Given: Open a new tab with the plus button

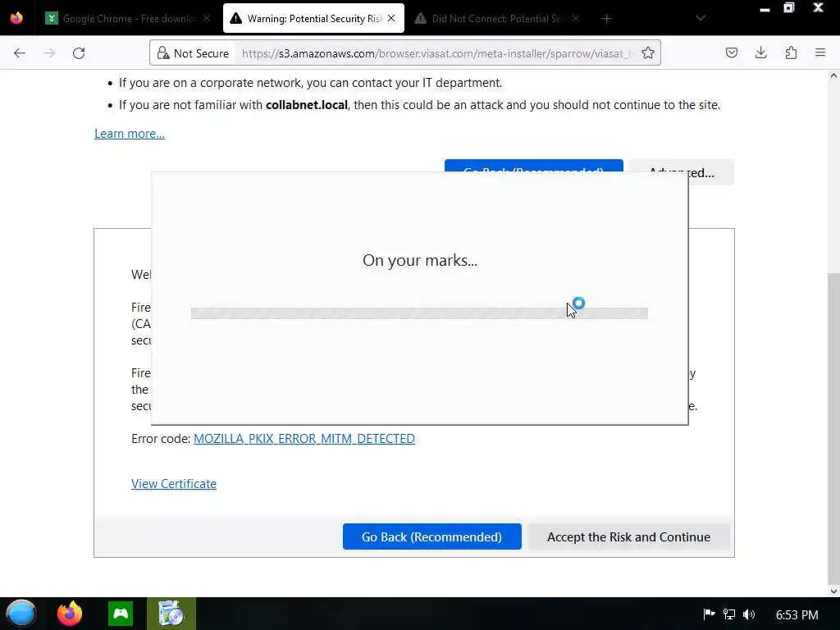Looking at the screenshot, I should point(606,19).
